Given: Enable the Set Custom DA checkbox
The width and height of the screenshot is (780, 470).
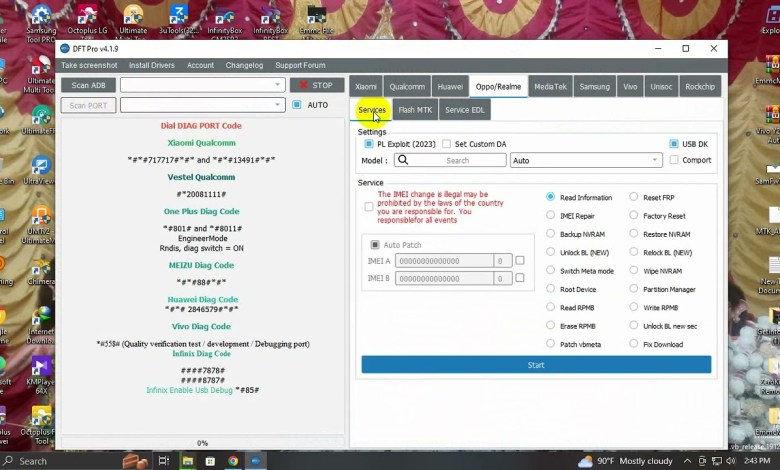Looking at the screenshot, I should 447,144.
